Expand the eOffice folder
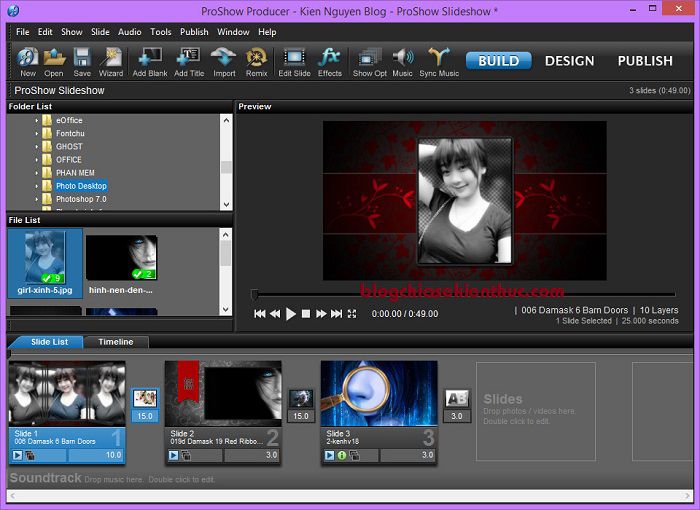The image size is (700, 510). (37, 121)
